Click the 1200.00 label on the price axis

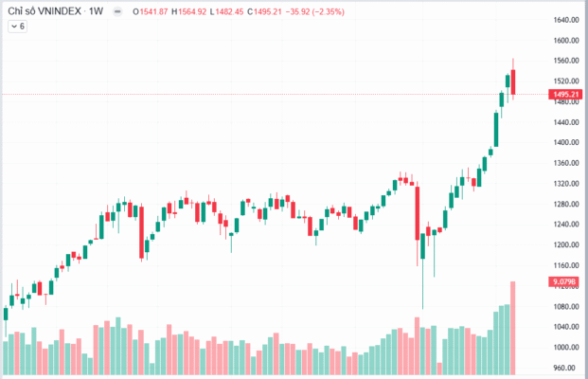click(x=565, y=244)
